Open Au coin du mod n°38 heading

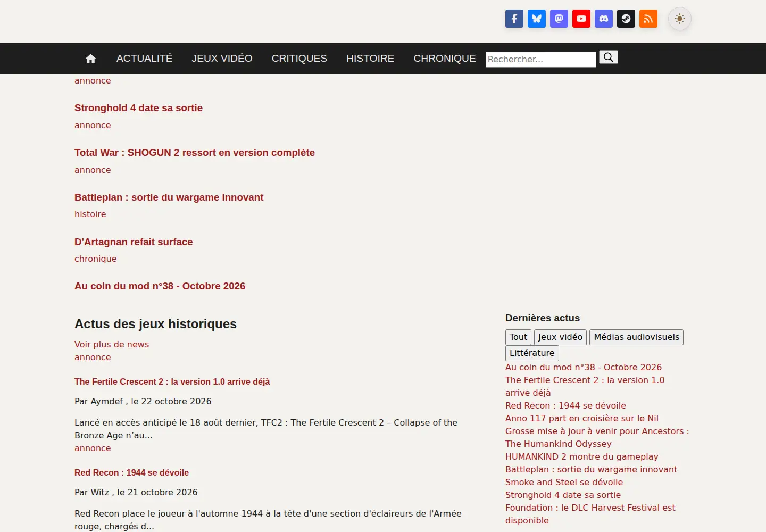point(160,286)
